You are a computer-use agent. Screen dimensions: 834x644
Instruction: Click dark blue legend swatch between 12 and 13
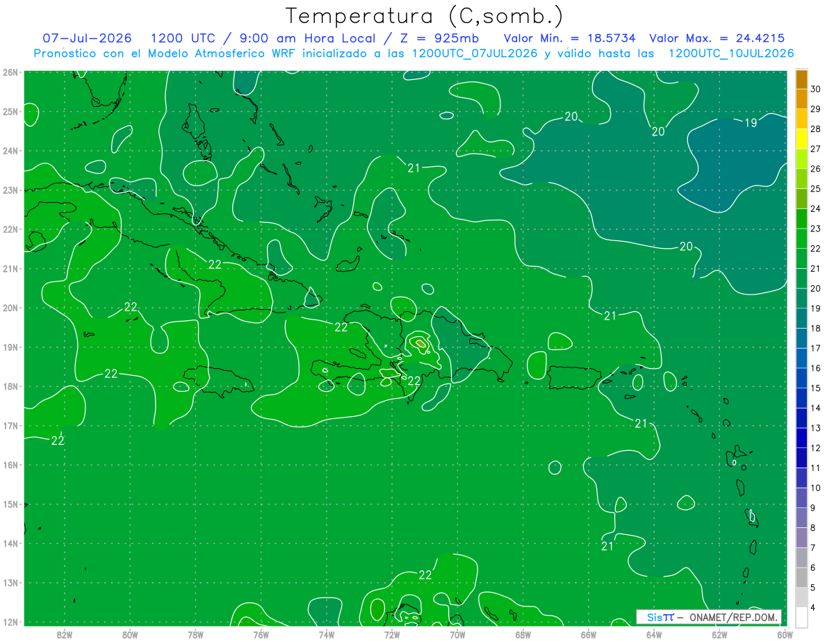click(801, 438)
